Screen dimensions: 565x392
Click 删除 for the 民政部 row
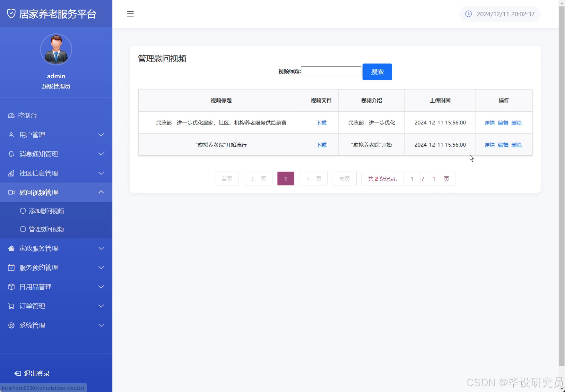pyautogui.click(x=517, y=123)
